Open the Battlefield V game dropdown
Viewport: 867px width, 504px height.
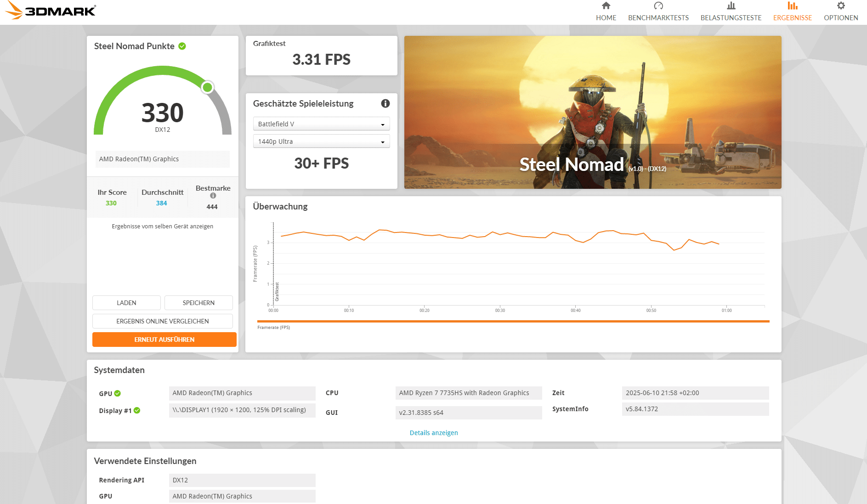pos(321,124)
